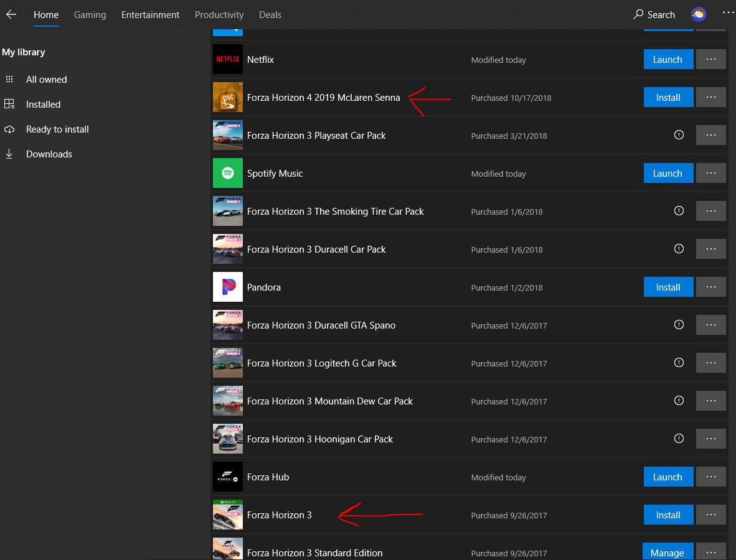Viewport: 736px width, 560px height.
Task: Click the Purchased 10/17/2018 date text
Action: point(511,98)
